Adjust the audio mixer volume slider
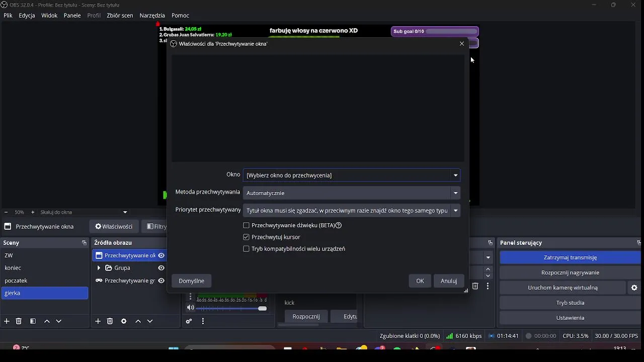This screenshot has height=362, width=644. click(231, 308)
